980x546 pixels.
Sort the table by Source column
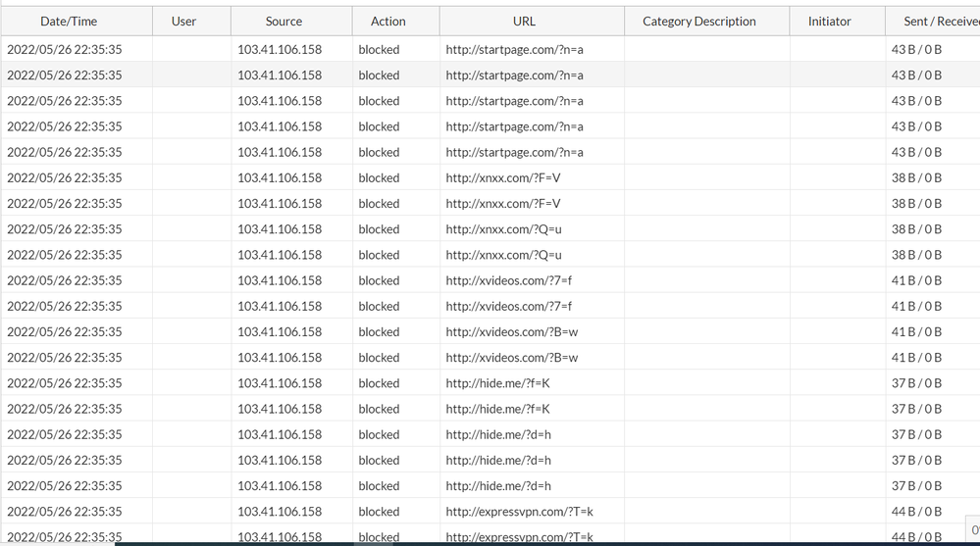tap(284, 21)
